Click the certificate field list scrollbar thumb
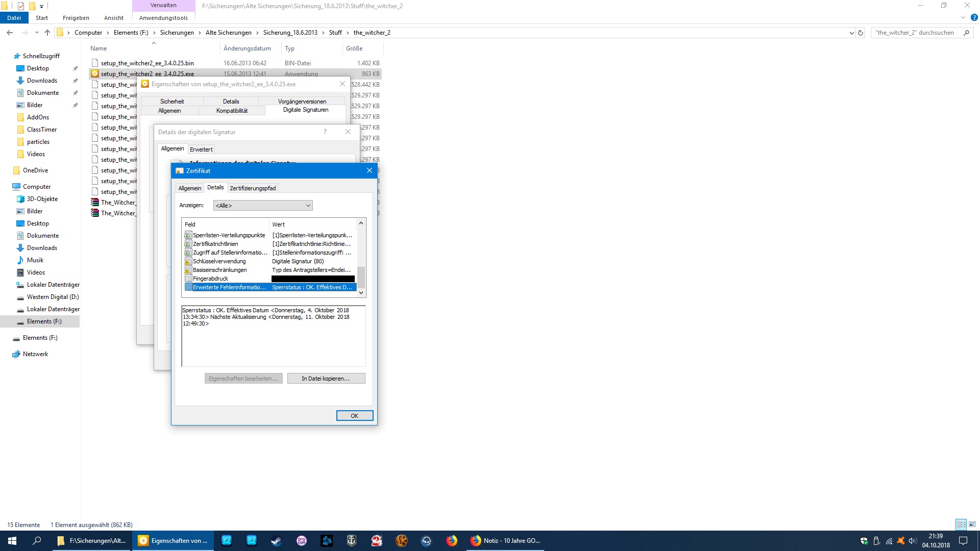Viewport: 980px width, 551px height. tap(361, 277)
